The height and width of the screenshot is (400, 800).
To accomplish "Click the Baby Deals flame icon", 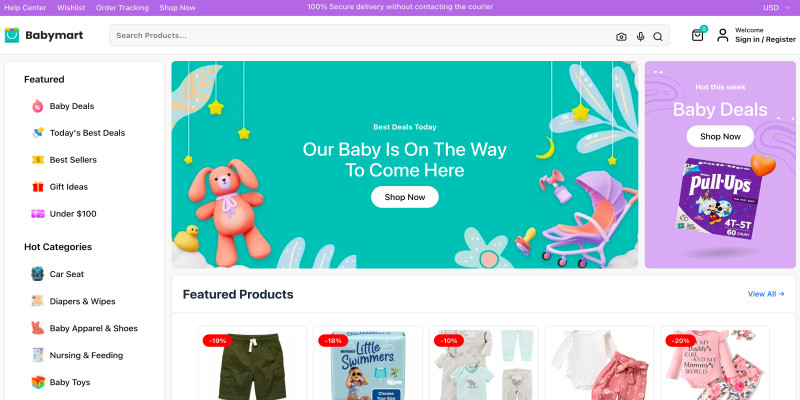I will coord(38,106).
